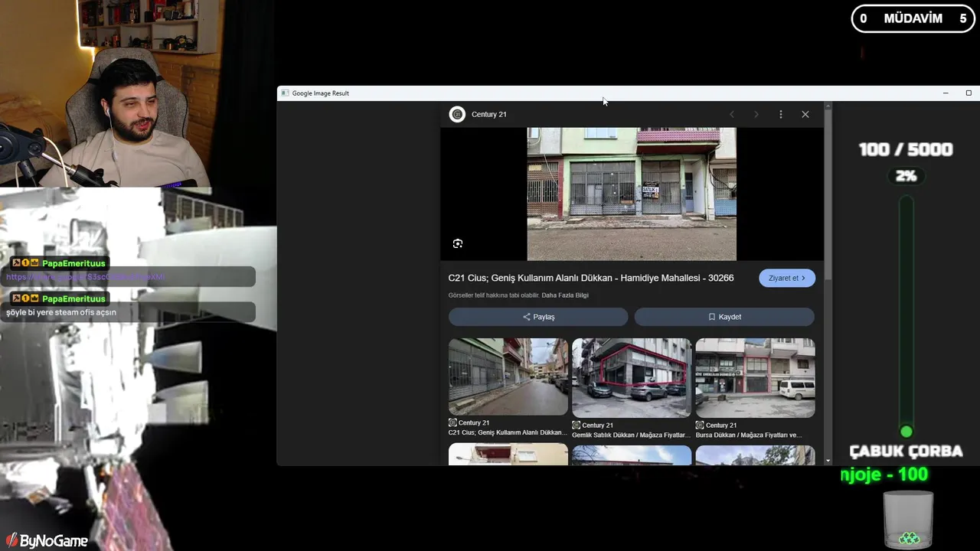Click the Kaydet save button
Image resolution: width=980 pixels, height=551 pixels.
724,317
